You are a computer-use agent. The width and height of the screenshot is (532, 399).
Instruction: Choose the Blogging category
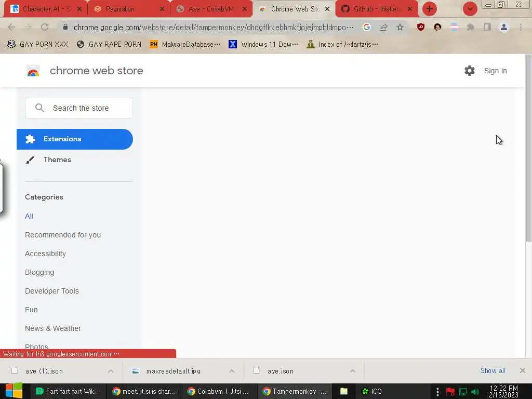pos(39,272)
